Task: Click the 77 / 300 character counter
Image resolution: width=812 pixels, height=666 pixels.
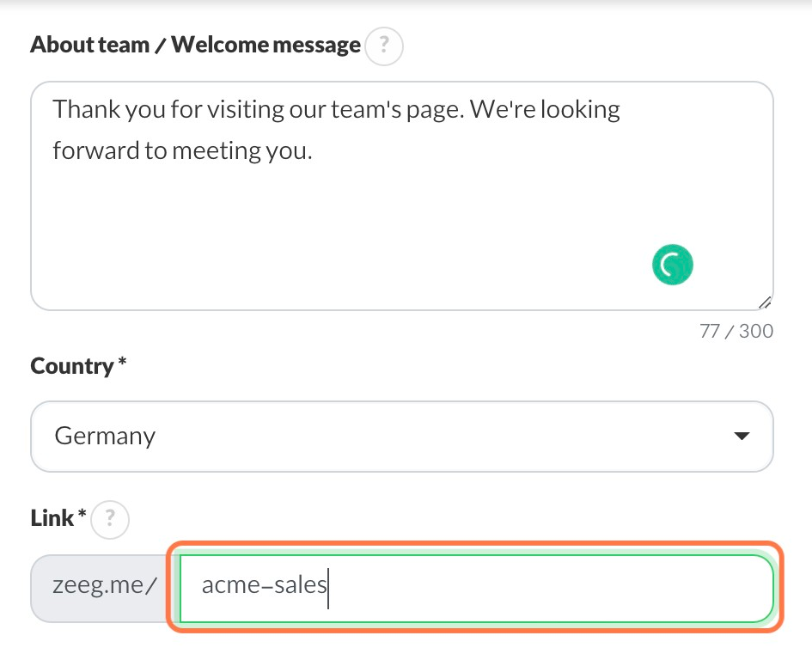Action: click(x=736, y=331)
